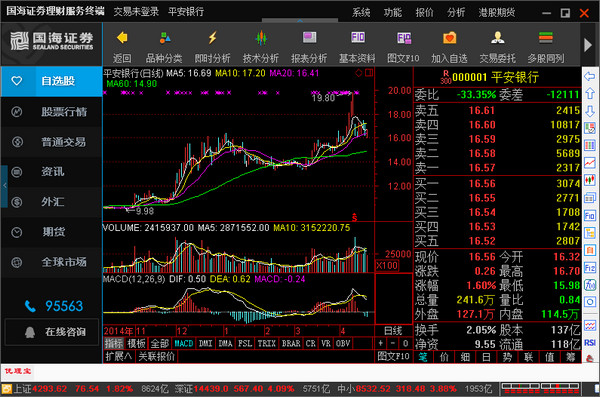Expand toolbar with right arrow
This screenshot has height=397, width=600.
coord(588,45)
